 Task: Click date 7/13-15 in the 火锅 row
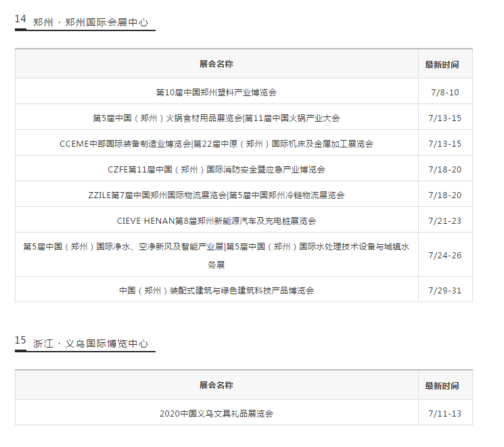coord(445,118)
